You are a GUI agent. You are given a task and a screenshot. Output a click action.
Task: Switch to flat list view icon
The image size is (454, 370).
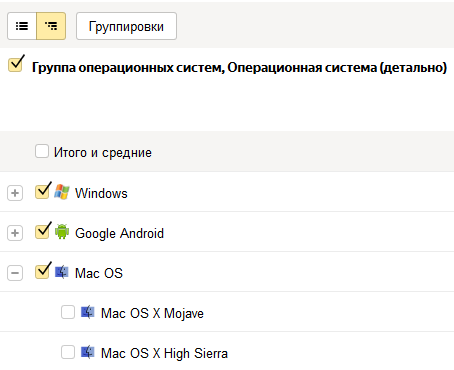[x=22, y=26]
